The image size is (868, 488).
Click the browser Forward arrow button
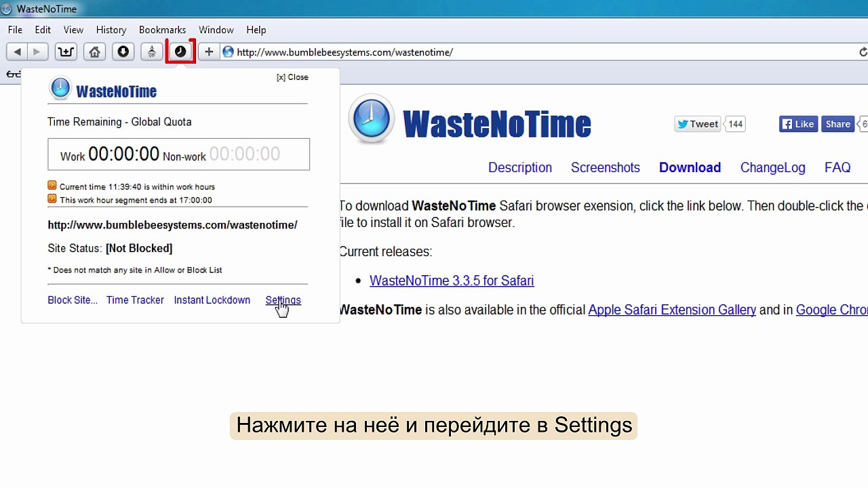(37, 52)
